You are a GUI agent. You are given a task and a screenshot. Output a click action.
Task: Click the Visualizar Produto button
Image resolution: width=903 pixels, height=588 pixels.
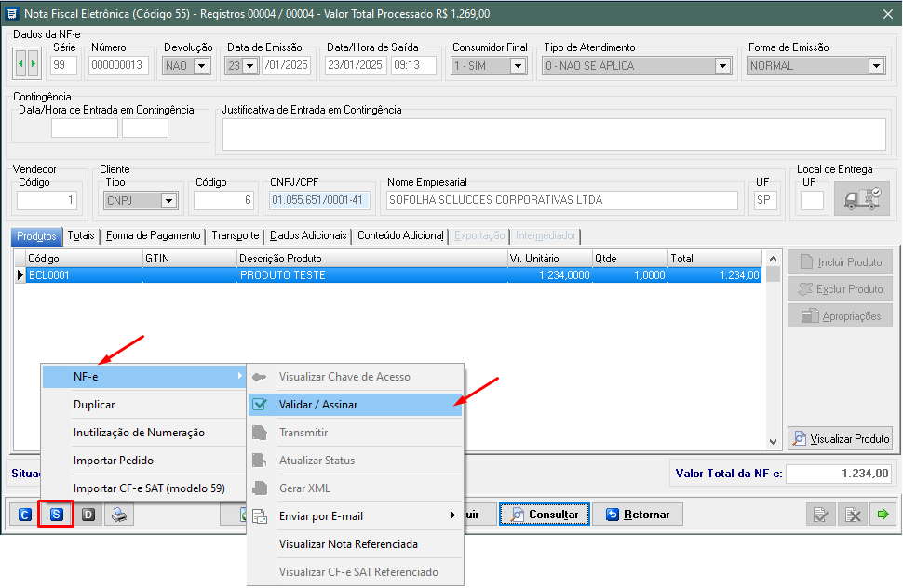841,438
